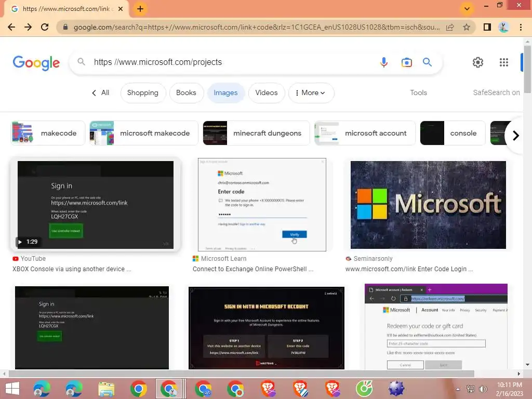The width and height of the screenshot is (532, 399).
Task: Switch to the Shopping tab
Action: tap(143, 92)
